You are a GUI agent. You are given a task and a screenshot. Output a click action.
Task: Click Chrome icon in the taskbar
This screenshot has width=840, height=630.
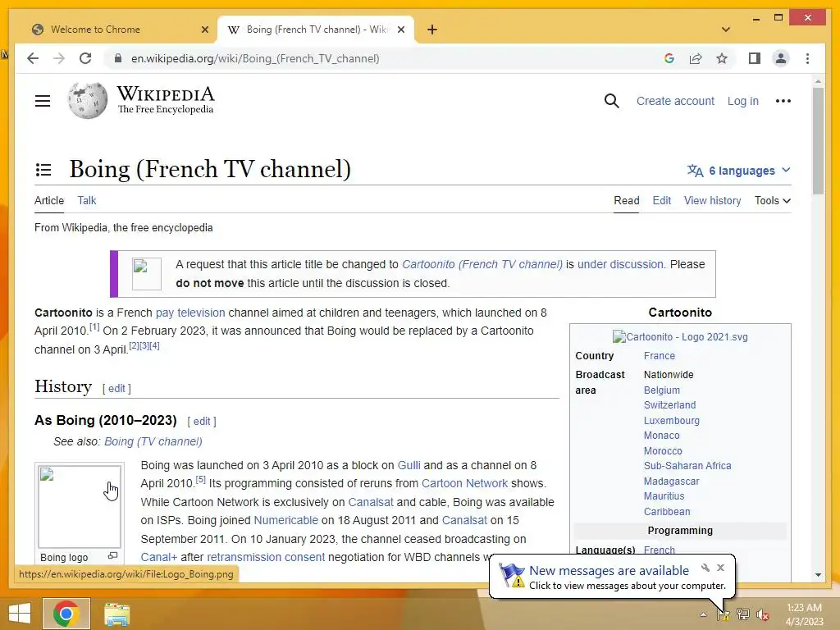coord(66,614)
